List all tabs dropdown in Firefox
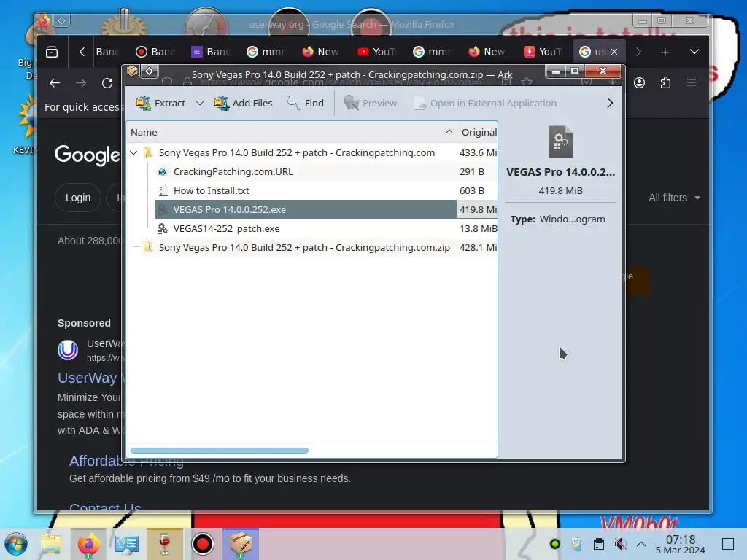The height and width of the screenshot is (560, 747). (694, 52)
